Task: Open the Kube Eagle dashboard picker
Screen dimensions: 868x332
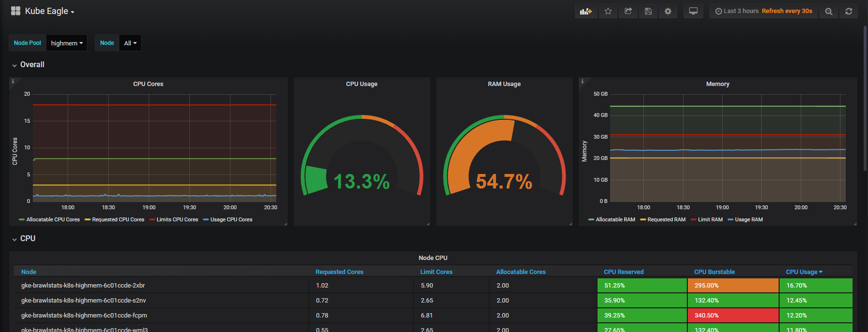Action: [49, 11]
